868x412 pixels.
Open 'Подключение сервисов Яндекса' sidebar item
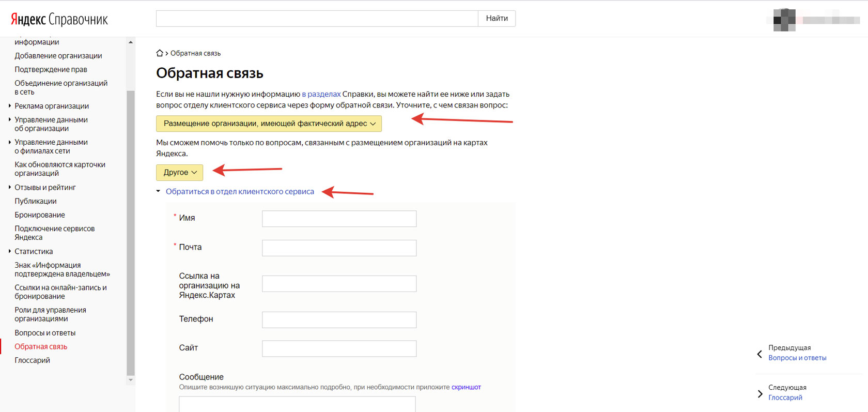55,233
